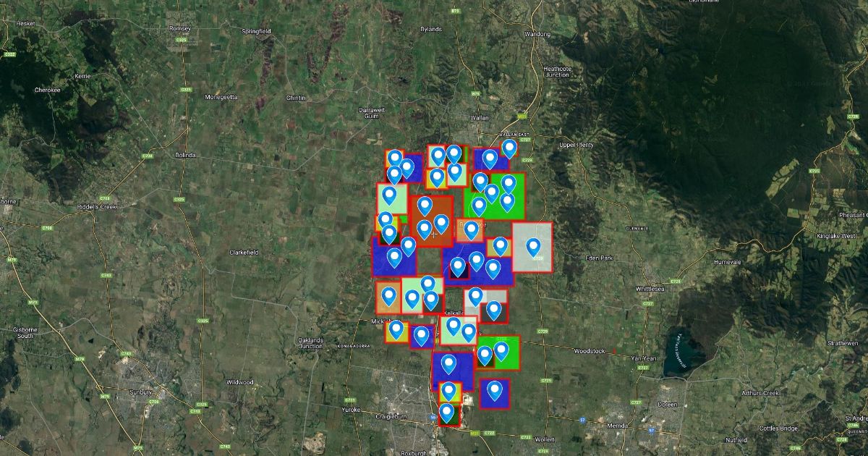The width and height of the screenshot is (868, 456).
Task: Click the pin in the tan square left of the gray square
Action: 500,246
